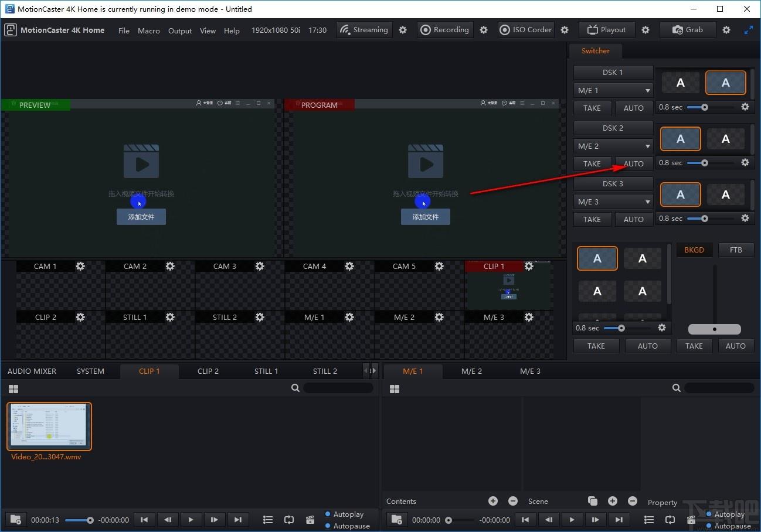Skip to next clip in CLIP 1 player

click(x=238, y=520)
